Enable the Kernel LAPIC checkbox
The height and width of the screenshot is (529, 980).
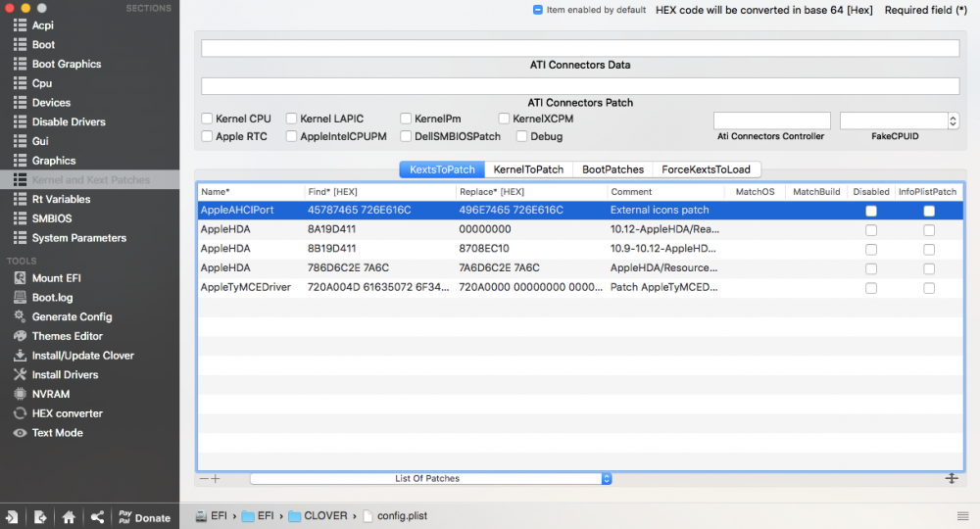(x=291, y=118)
